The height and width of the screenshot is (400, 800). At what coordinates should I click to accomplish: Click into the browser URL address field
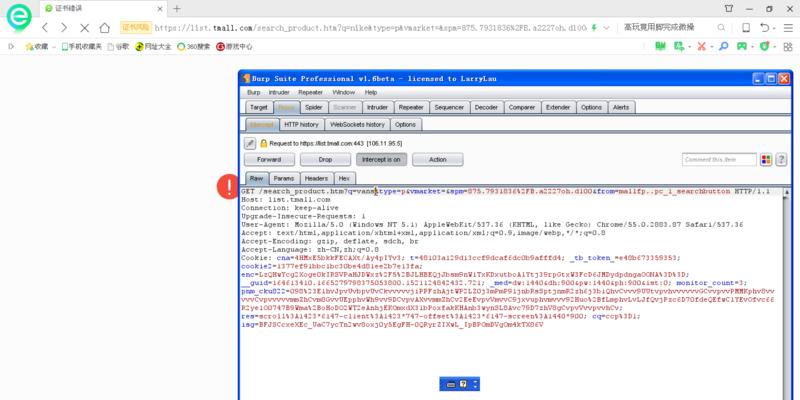[370, 28]
